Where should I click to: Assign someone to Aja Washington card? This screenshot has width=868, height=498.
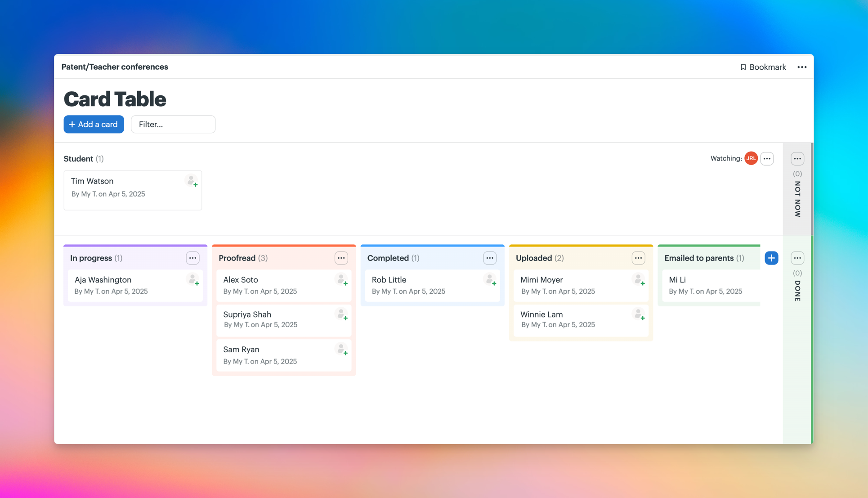193,280
